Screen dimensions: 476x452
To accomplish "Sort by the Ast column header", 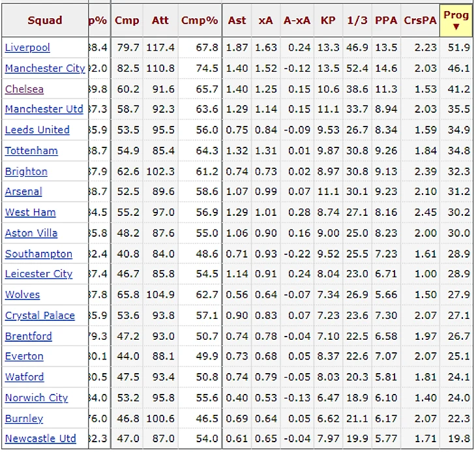I will 237,20.
